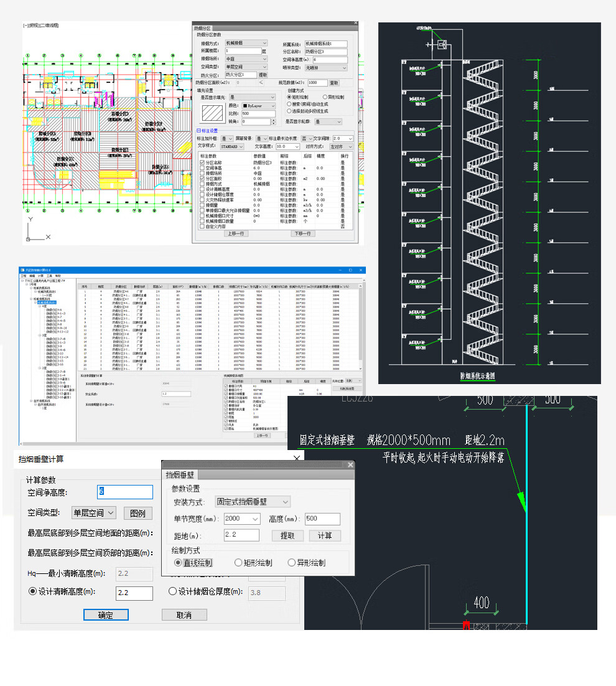Screen dimensions: 616x686
Task: Open the 安装方式 dropdown
Action: (252, 502)
